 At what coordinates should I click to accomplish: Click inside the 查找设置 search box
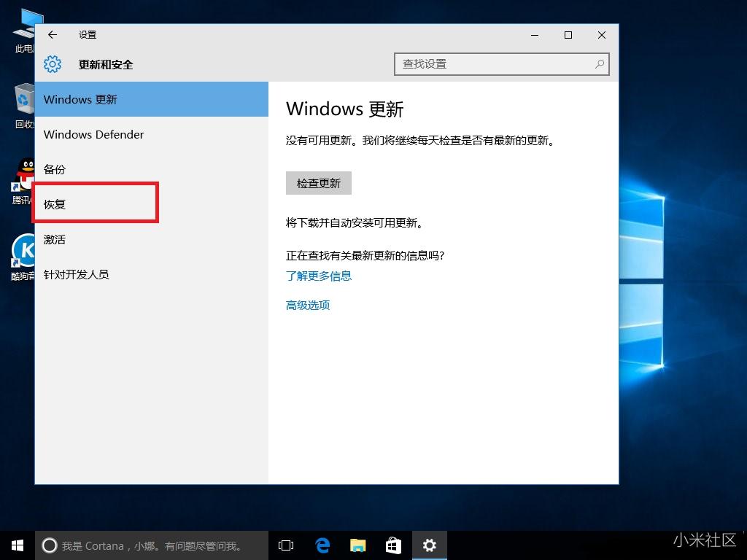pyautogui.click(x=502, y=64)
